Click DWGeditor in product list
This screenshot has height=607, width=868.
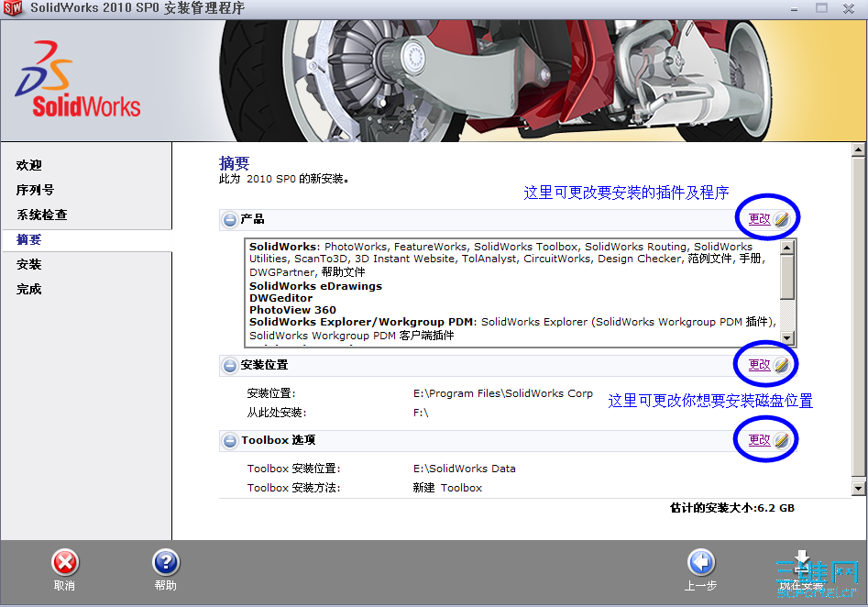tap(280, 298)
